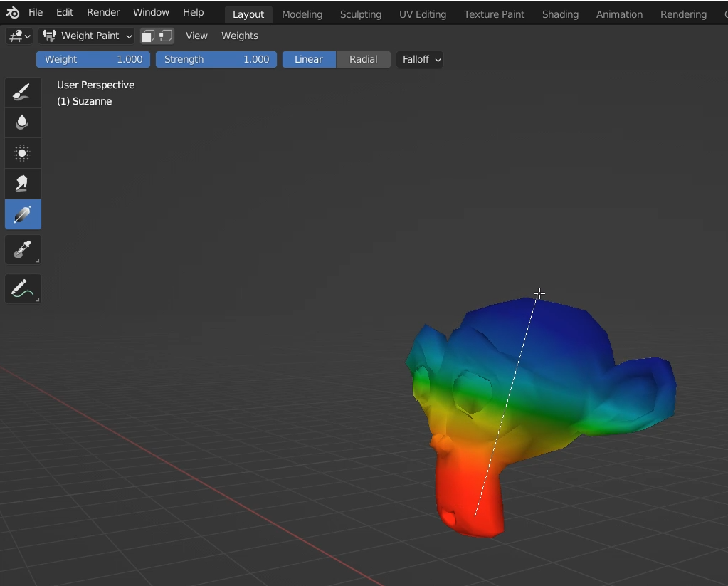The height and width of the screenshot is (586, 728).
Task: Select the Average tool
Action: pos(23,153)
